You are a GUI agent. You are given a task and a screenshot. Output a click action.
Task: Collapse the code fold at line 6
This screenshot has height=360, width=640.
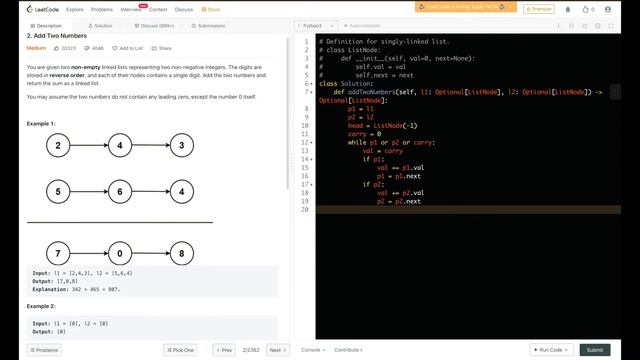click(311, 84)
